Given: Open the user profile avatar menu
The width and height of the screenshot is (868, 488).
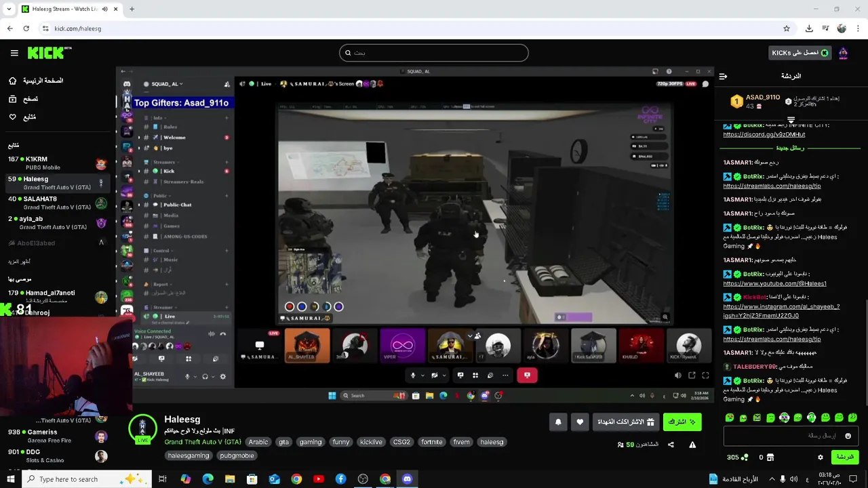Looking at the screenshot, I should 844,53.
